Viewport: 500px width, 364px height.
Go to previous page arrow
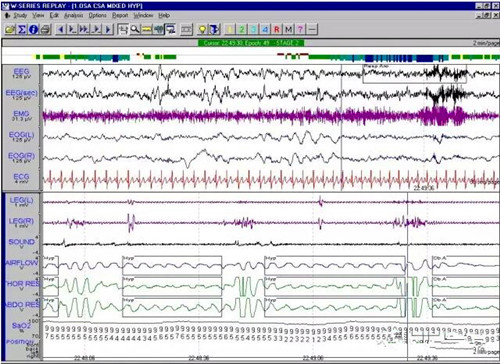[x=61, y=29]
